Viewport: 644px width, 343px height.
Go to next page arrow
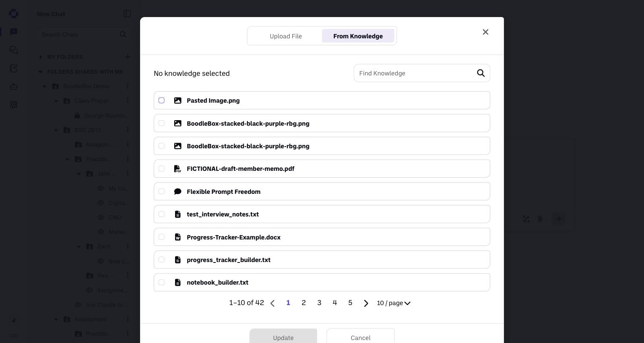pos(366,303)
